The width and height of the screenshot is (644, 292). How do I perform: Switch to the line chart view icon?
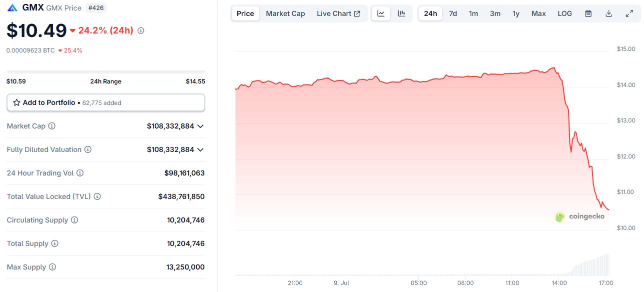point(381,13)
